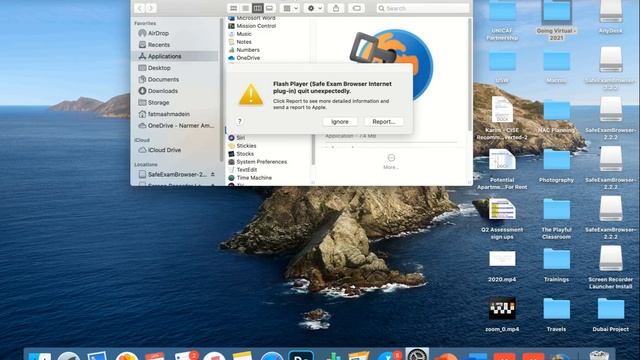Click the Share toolbar icon

(x=336, y=8)
